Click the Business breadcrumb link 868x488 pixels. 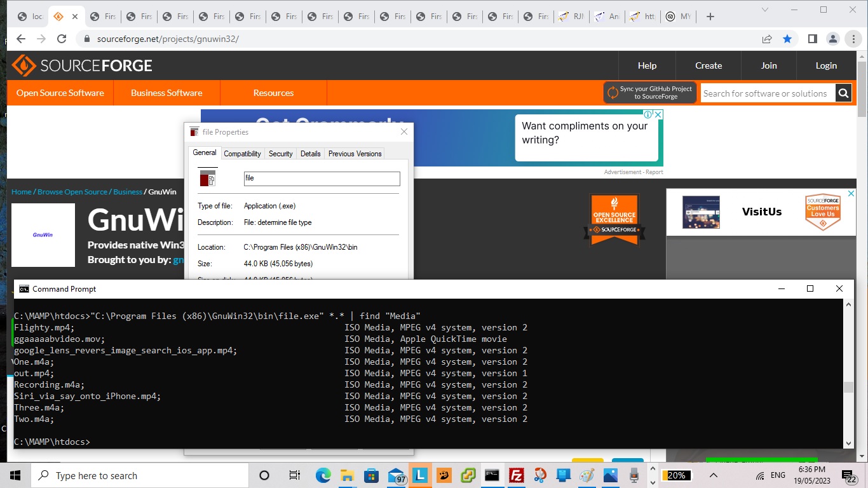128,192
